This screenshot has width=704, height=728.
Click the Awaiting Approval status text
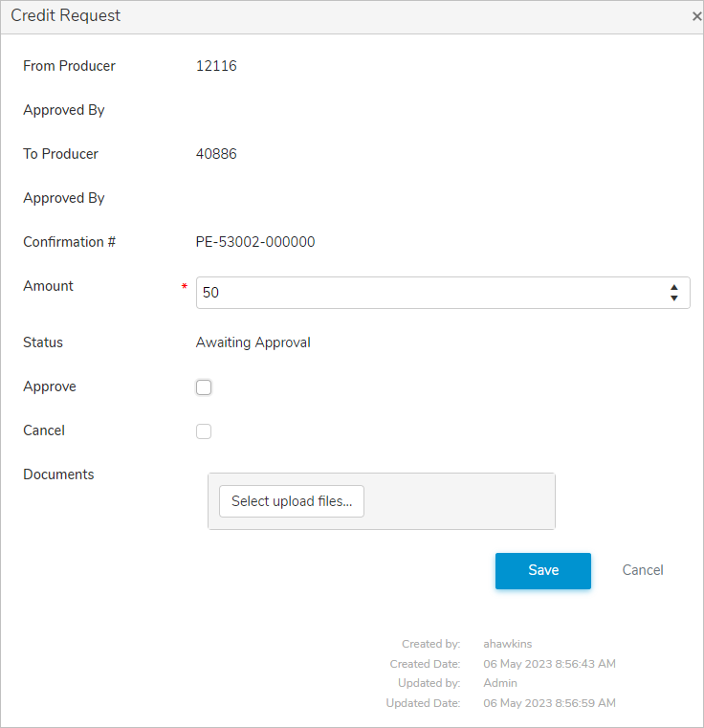pyautogui.click(x=253, y=342)
